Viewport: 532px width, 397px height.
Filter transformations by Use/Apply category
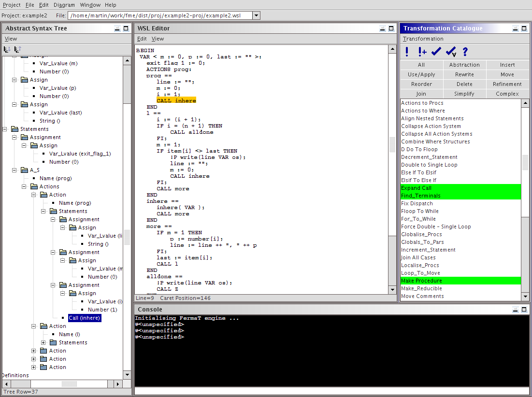[421, 74]
